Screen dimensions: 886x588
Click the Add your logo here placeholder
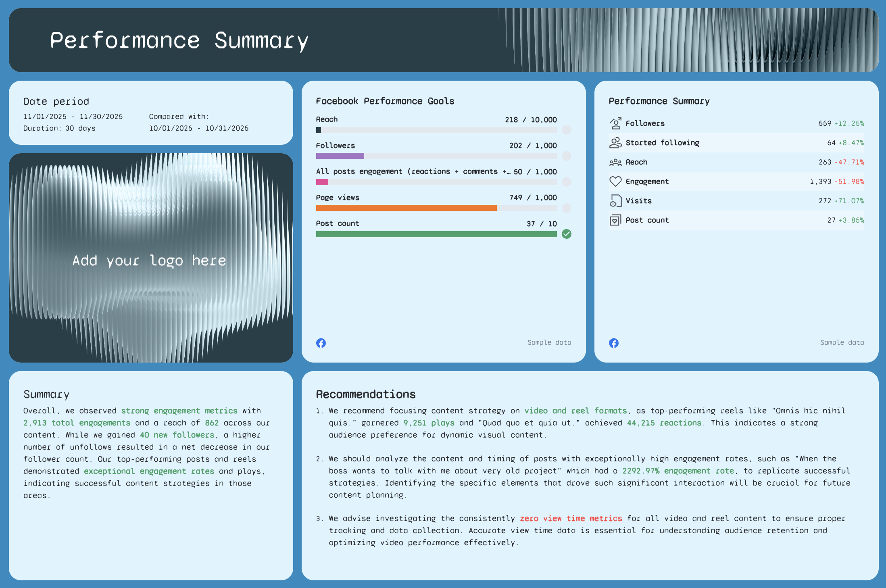[150, 260]
